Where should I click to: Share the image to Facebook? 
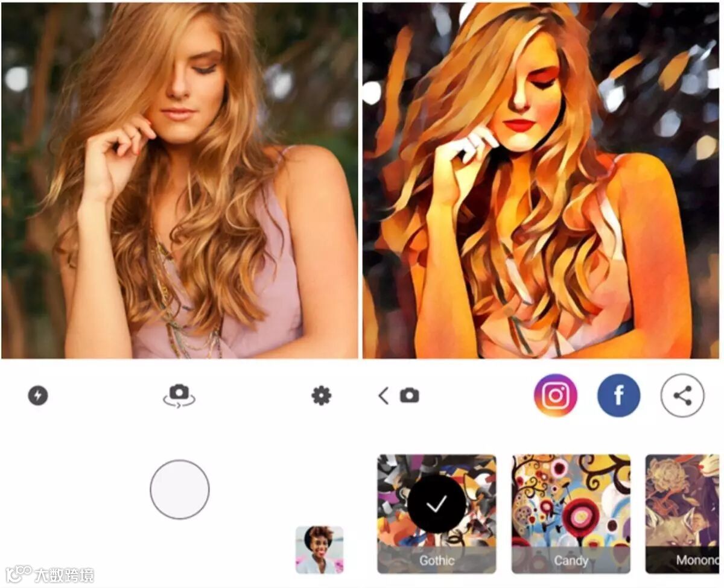click(x=618, y=396)
